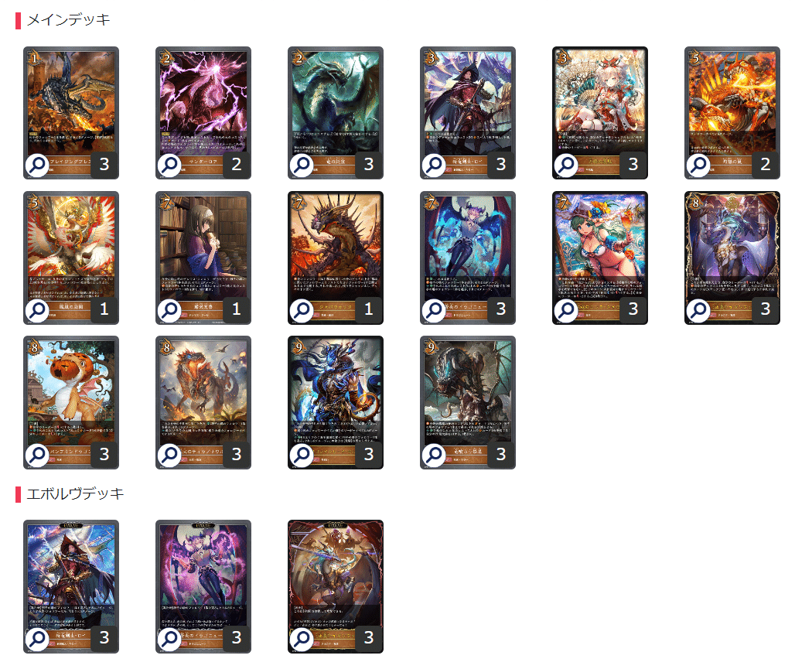Select the fiery dragon cost-5 card thumbnail

click(x=732, y=113)
